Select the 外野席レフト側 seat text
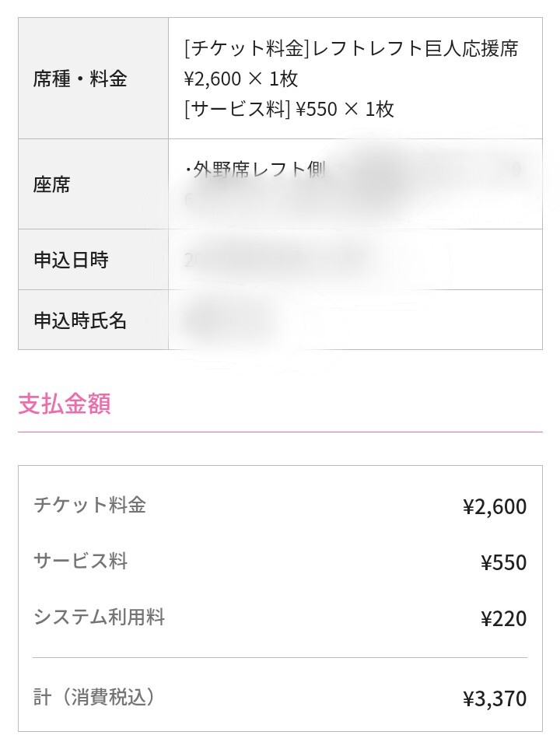Screen dimensions: 560x742 click(x=257, y=170)
